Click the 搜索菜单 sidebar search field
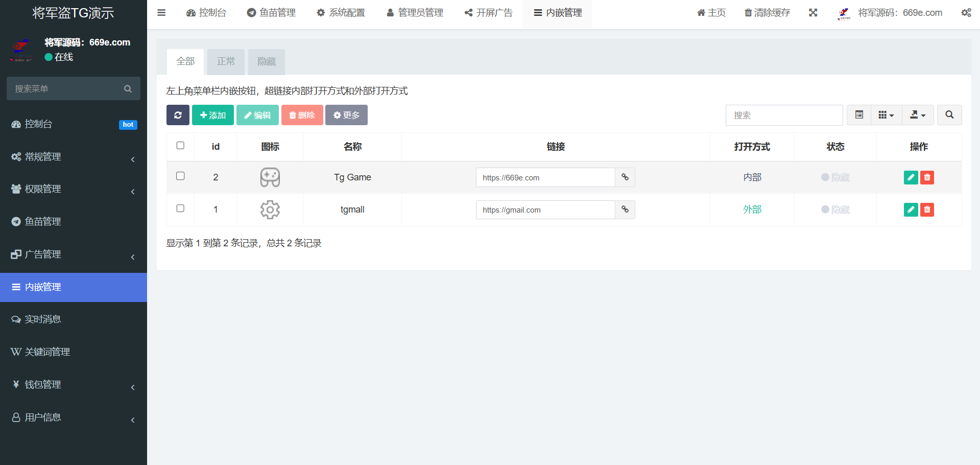This screenshot has height=465, width=980. point(66,89)
